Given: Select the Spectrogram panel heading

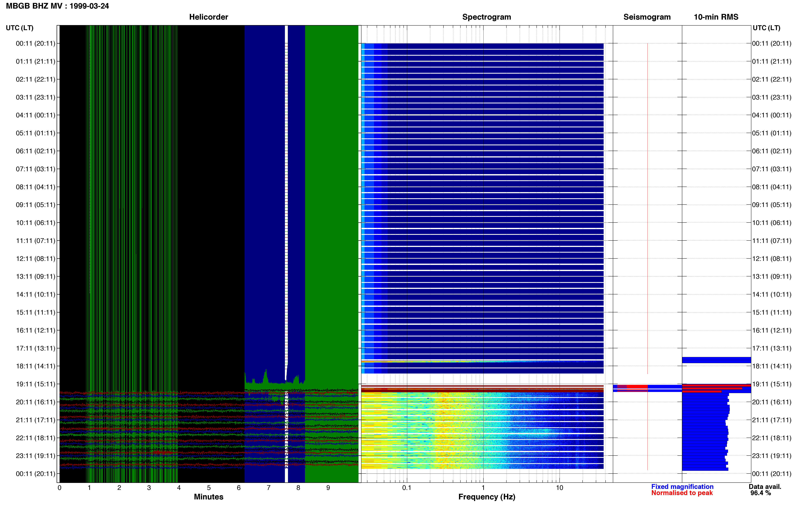Looking at the screenshot, I should (x=487, y=17).
